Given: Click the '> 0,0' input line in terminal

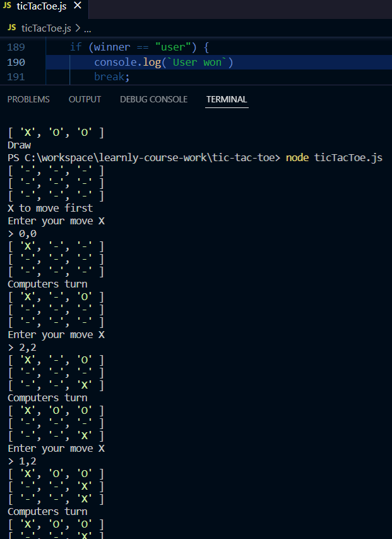Looking at the screenshot, I should pyautogui.click(x=22, y=234).
